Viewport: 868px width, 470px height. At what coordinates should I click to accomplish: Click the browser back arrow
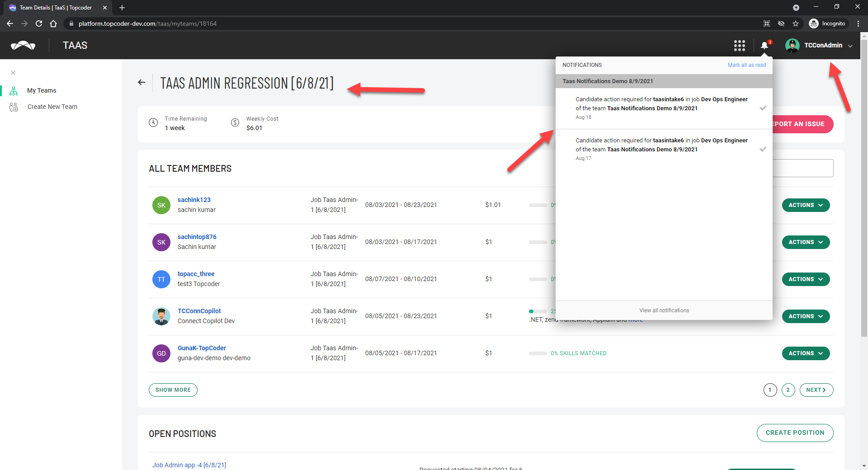[x=10, y=23]
